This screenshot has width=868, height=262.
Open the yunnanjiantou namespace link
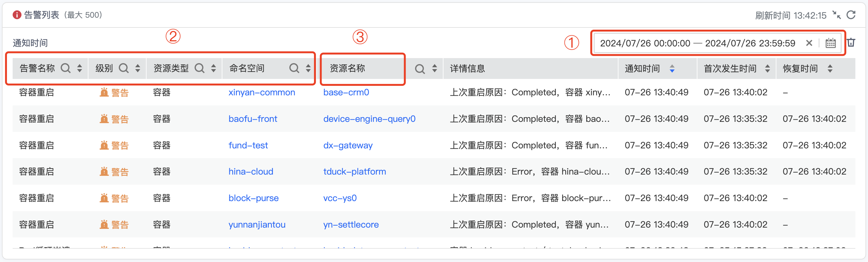257,225
